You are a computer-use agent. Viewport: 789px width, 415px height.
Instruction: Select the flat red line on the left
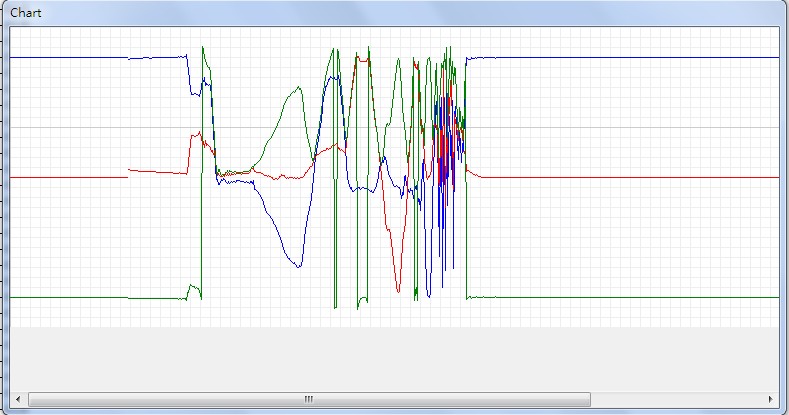[x=70, y=177]
